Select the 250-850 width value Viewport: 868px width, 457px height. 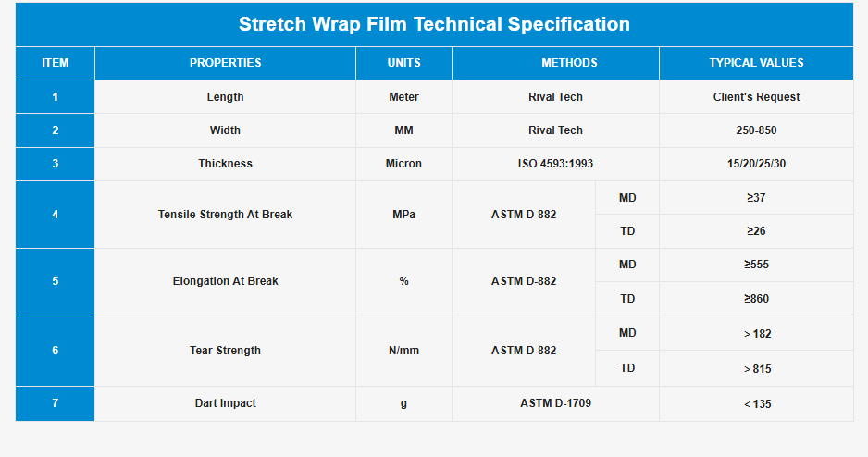click(x=756, y=130)
